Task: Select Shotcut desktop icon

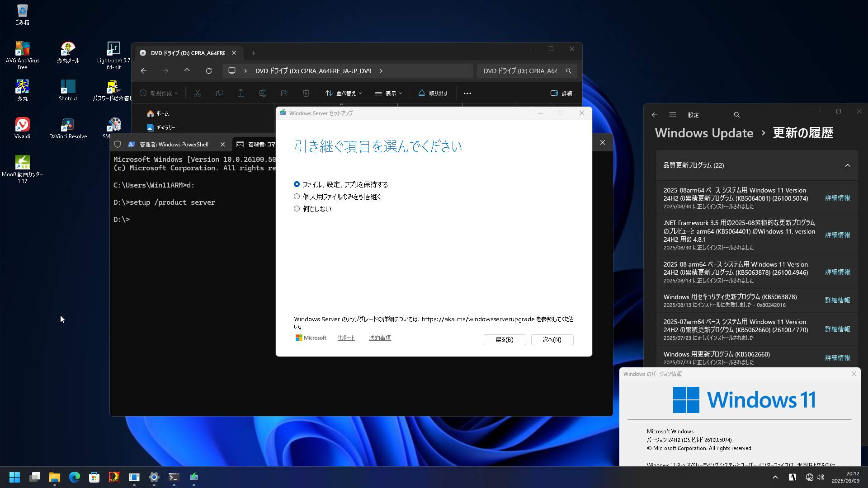Action: tap(68, 90)
